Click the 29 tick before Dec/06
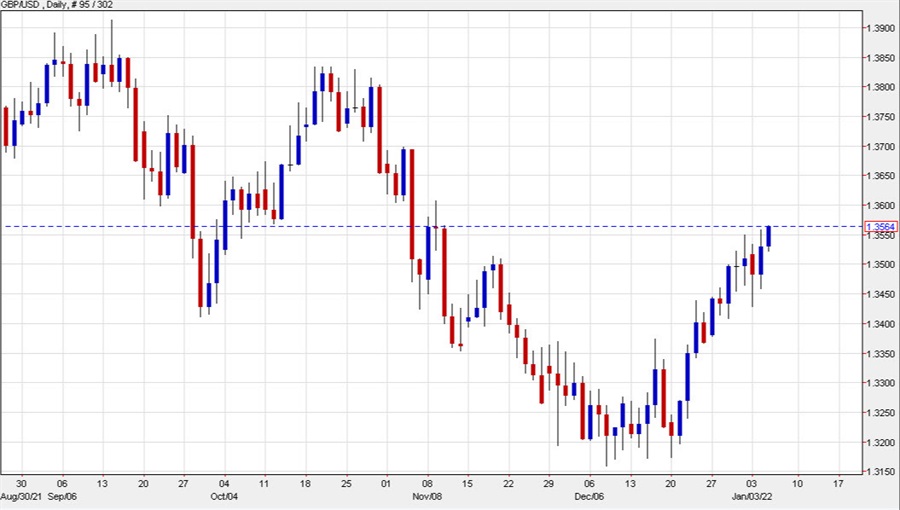Viewport: 900px width, 510px height. 548,484
